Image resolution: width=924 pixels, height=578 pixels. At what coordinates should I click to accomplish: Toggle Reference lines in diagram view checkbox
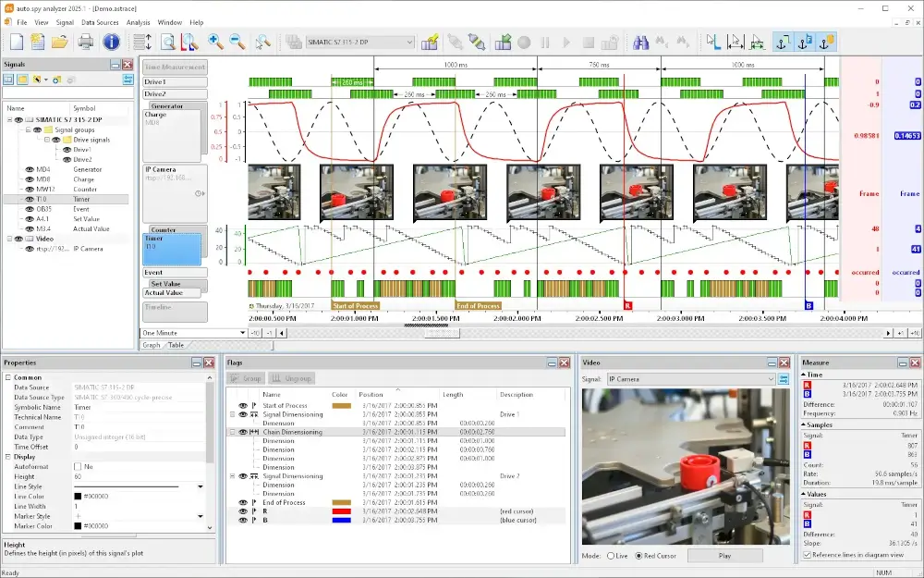tap(808, 554)
